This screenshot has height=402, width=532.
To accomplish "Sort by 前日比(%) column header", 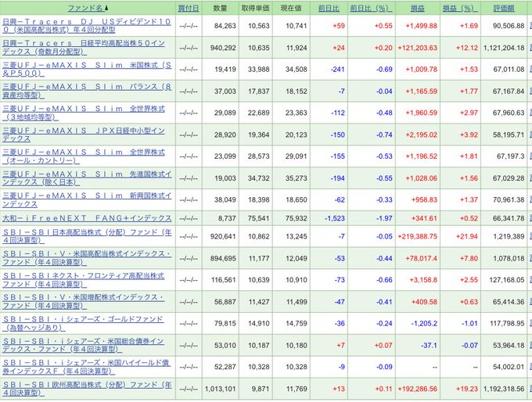I will pos(371,8).
